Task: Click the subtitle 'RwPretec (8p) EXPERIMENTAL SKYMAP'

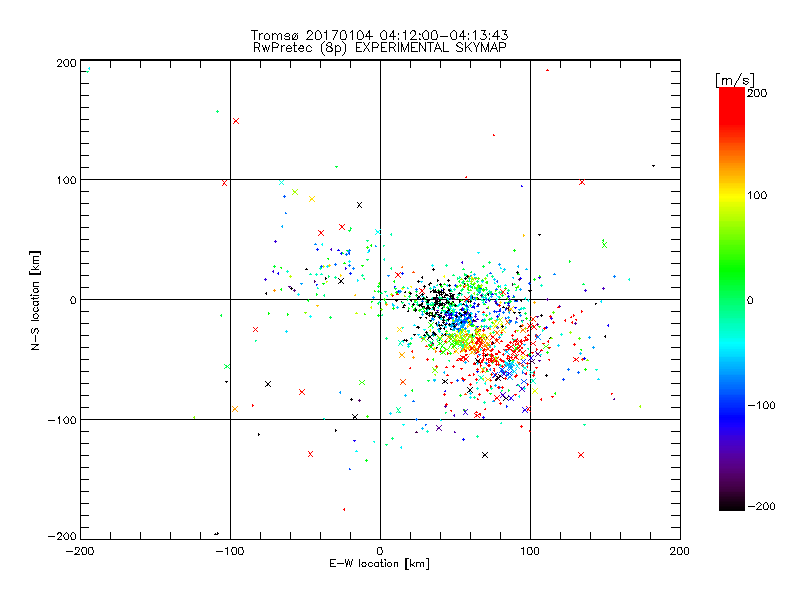Action: pos(380,48)
